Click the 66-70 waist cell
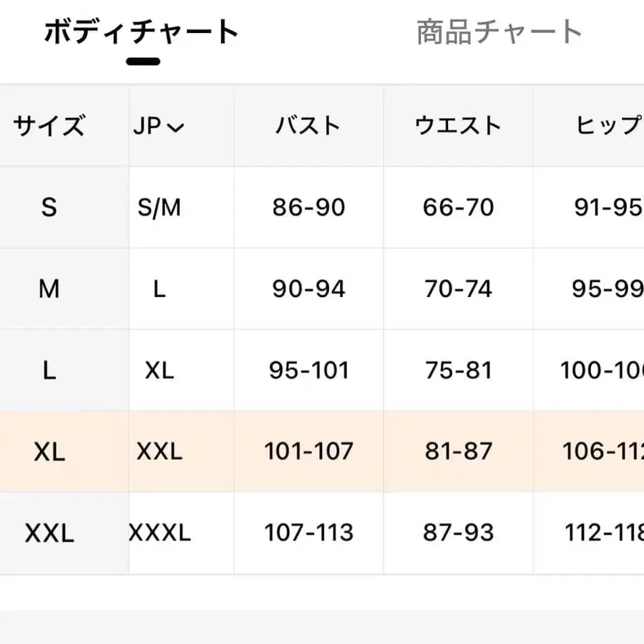This screenshot has width=644, height=644. tap(458, 208)
